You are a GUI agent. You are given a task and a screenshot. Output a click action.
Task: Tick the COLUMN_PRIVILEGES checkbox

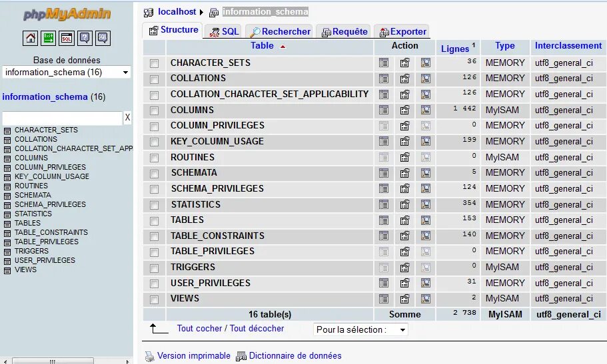point(154,126)
